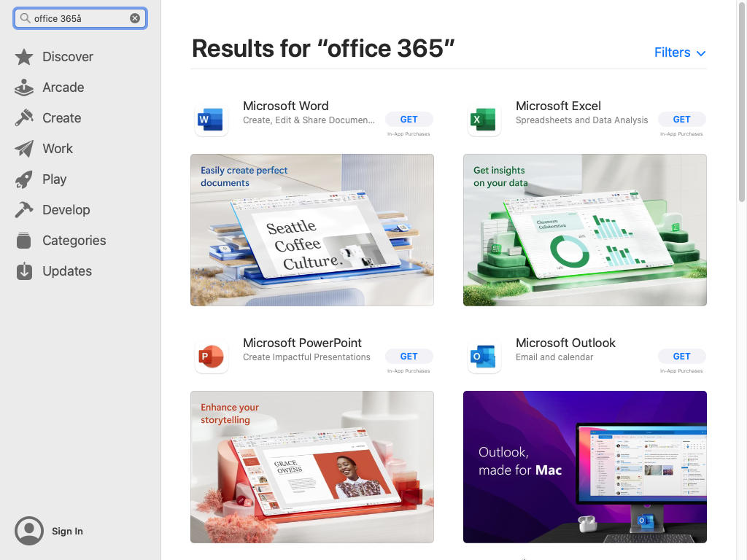Screen dimensions: 747x560
Task: View the Seattle Coffee Culture Word screenshot
Action: click(312, 230)
